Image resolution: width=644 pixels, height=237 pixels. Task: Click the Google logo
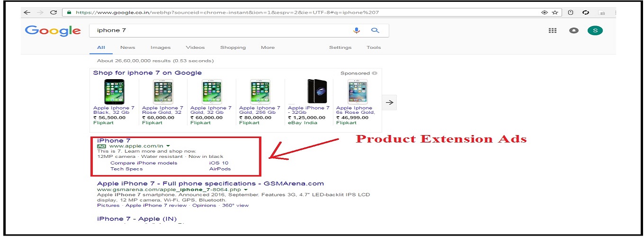coord(53,31)
